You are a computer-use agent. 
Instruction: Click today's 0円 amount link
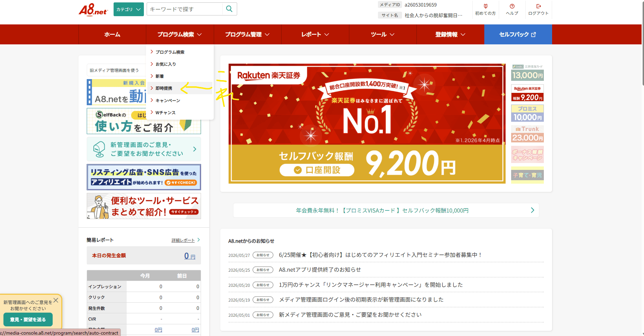[190, 256]
